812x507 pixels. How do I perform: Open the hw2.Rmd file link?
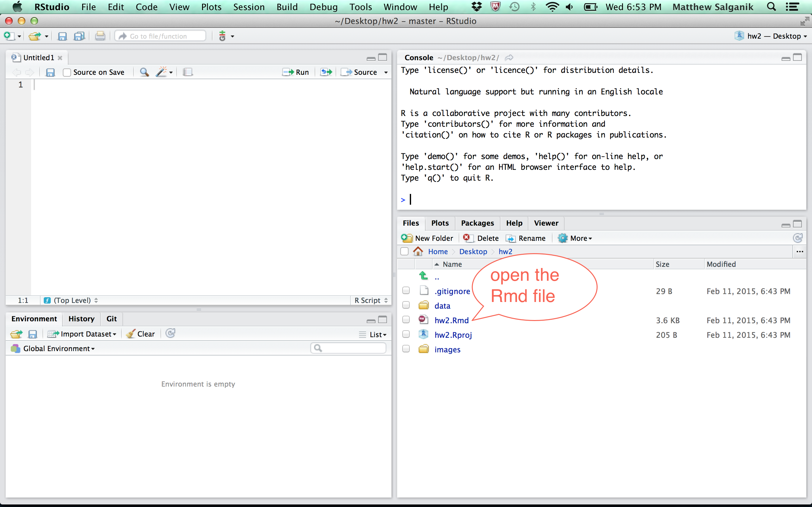coord(451,320)
